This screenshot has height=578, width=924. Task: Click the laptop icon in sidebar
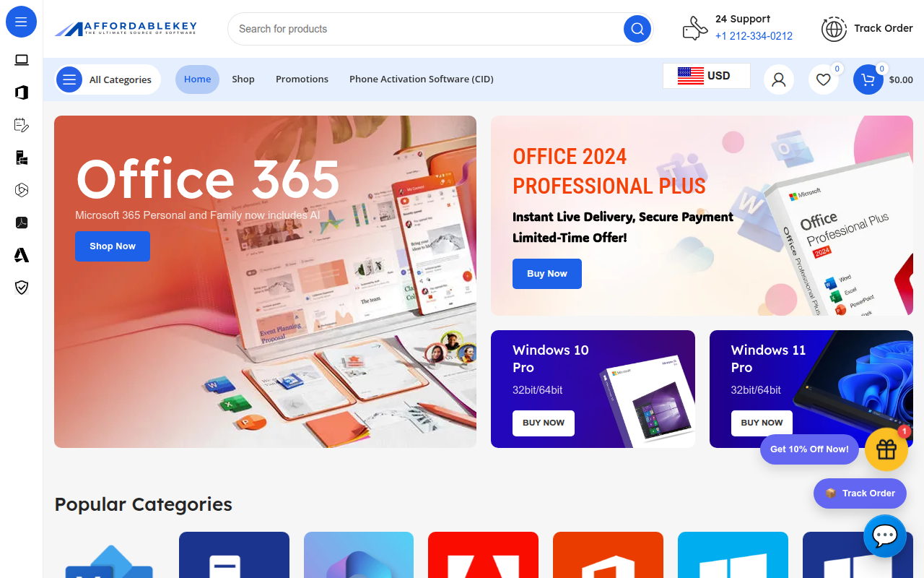[22, 60]
